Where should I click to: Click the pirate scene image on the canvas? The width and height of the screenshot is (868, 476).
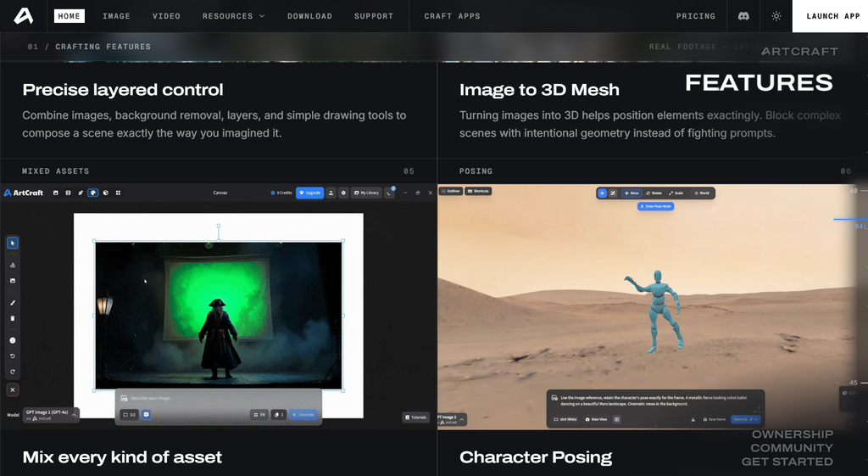point(219,316)
